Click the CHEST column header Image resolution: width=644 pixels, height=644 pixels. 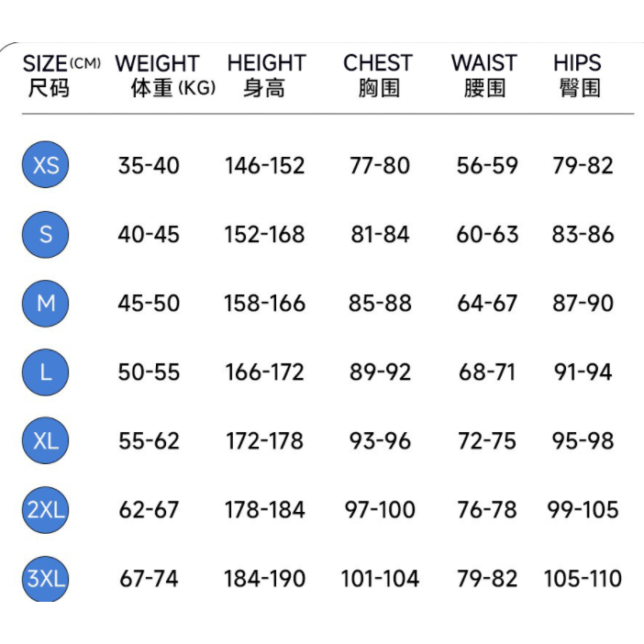coord(378,75)
